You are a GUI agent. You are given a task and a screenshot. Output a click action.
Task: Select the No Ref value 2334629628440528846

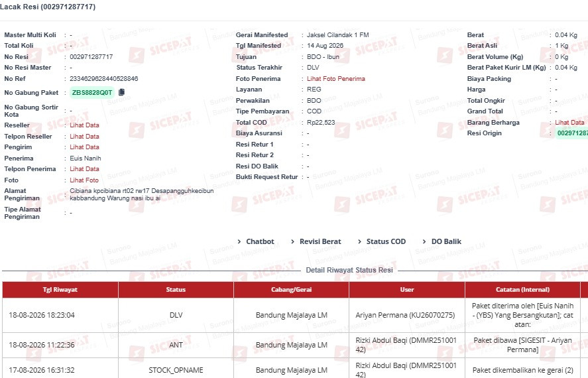coord(104,79)
